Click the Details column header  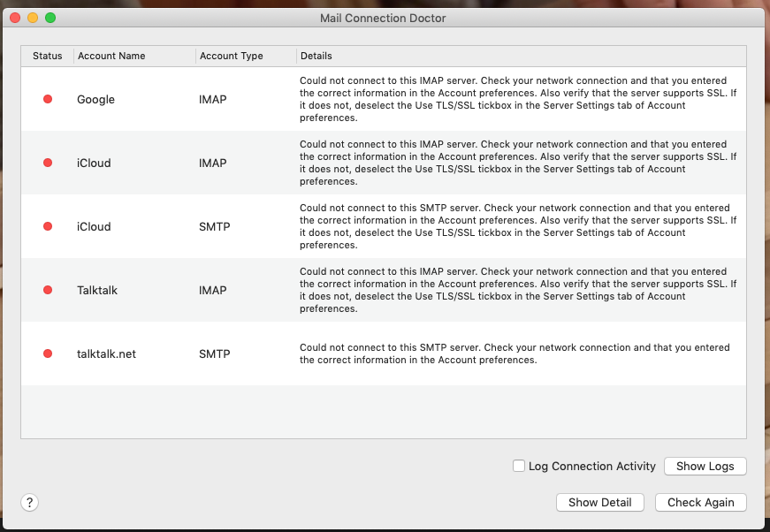click(x=316, y=56)
